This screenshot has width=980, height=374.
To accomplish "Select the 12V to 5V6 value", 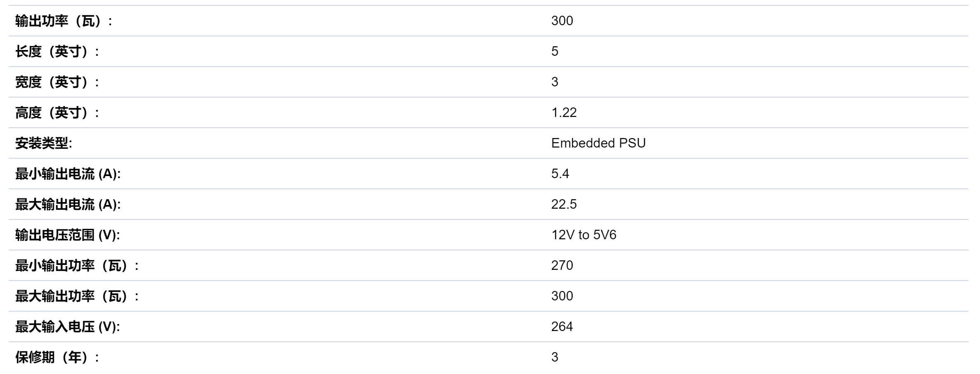I will 584,235.
